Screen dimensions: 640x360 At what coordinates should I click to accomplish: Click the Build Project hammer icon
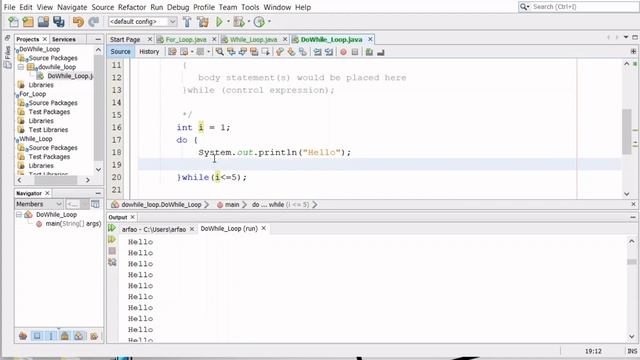coord(187,22)
